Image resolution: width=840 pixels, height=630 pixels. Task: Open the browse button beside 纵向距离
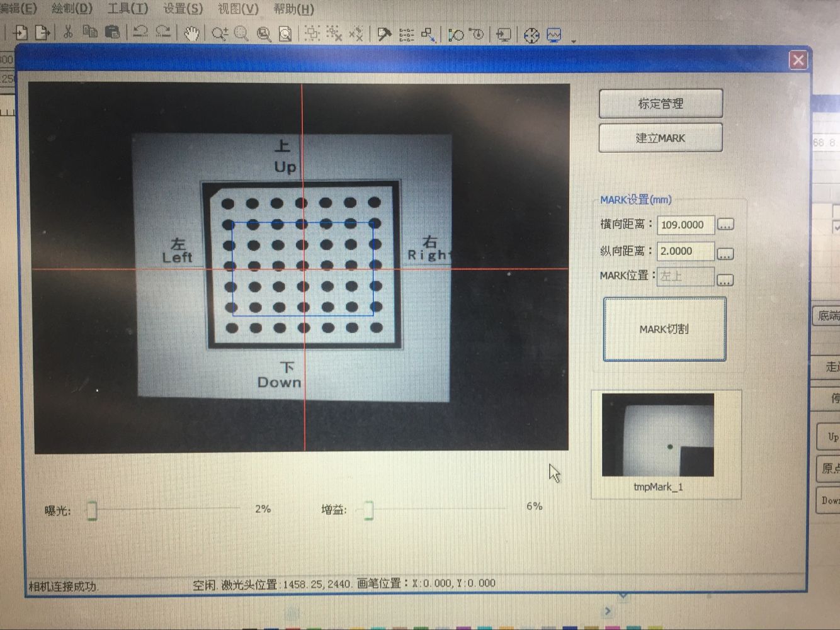click(725, 254)
